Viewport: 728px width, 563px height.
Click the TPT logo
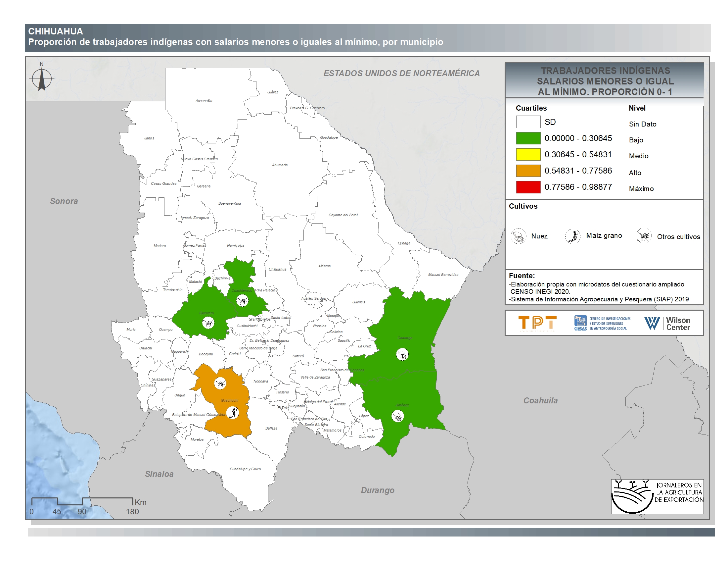537,323
